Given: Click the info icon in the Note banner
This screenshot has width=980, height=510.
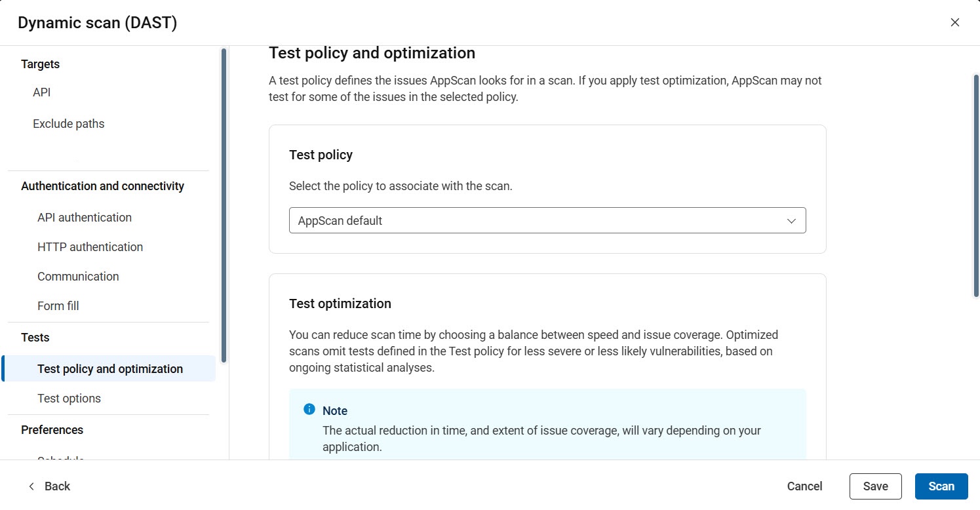Looking at the screenshot, I should coord(308,408).
